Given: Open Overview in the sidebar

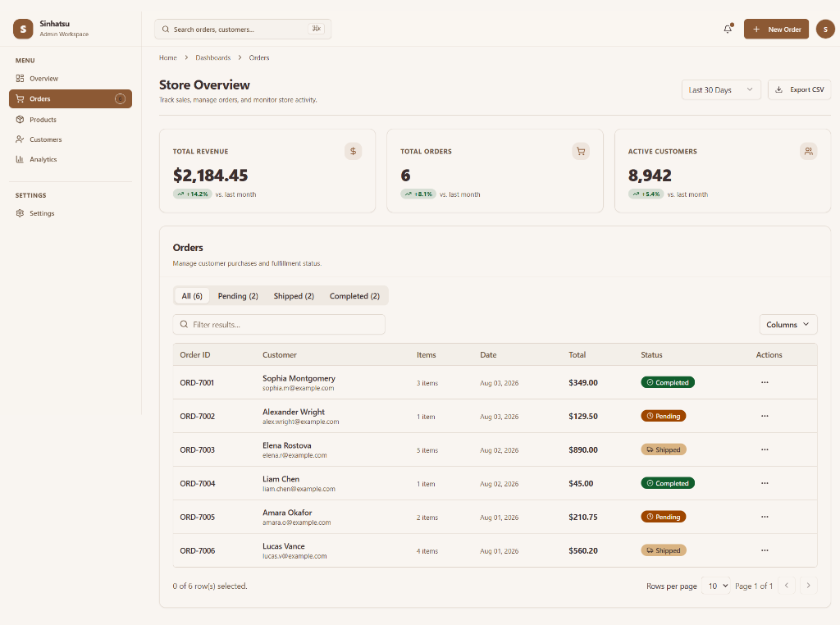Looking at the screenshot, I should click(71, 78).
